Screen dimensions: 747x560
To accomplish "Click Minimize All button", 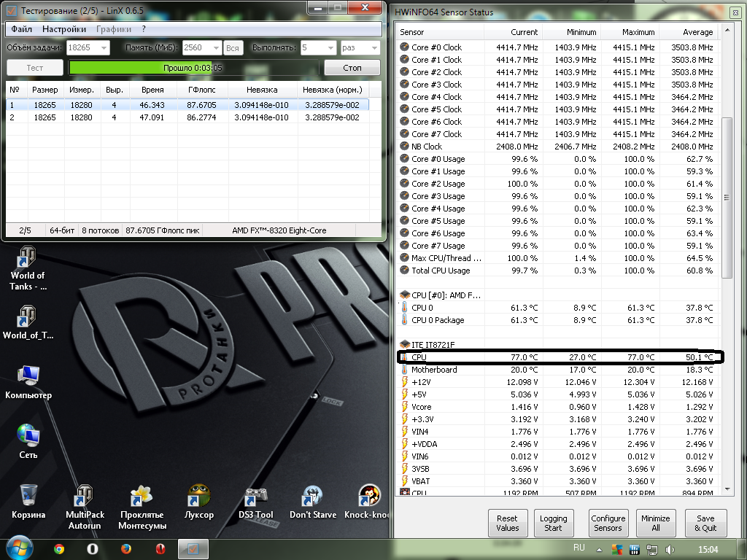I will click(x=655, y=523).
